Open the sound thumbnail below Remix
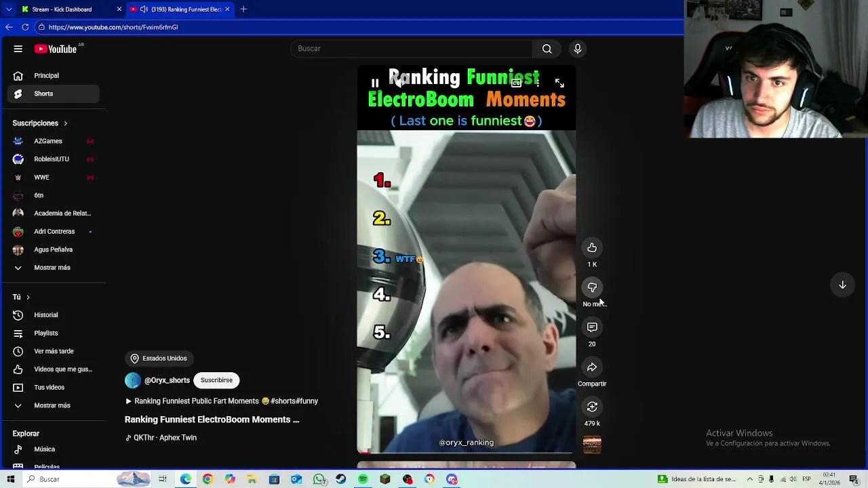 tap(592, 445)
